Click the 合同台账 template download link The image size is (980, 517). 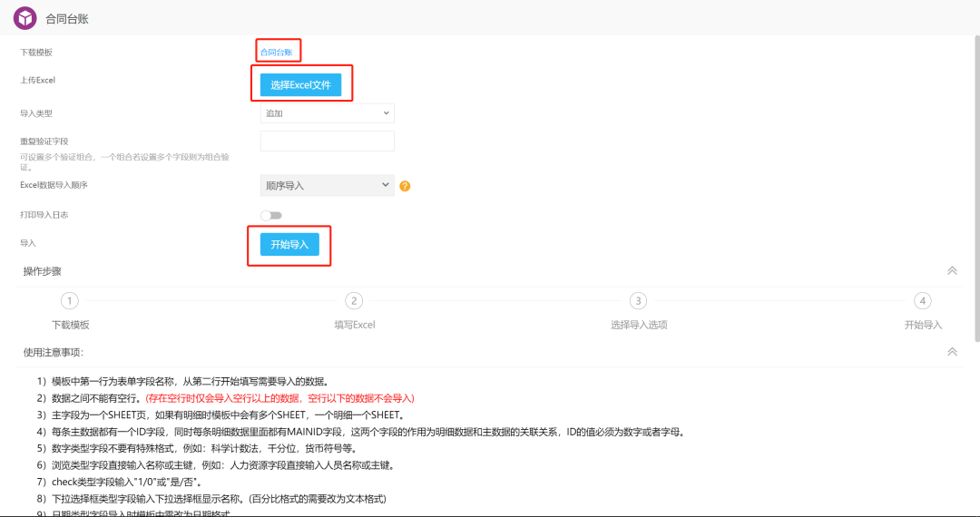pyautogui.click(x=276, y=53)
